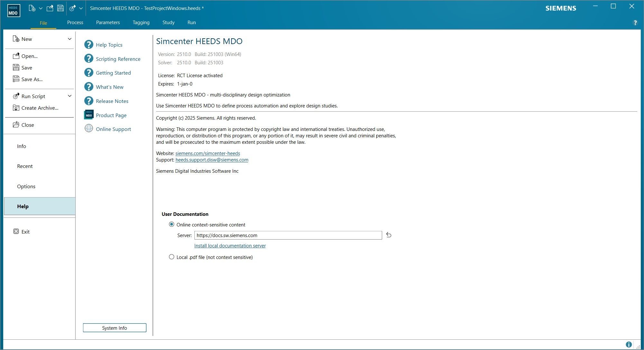
Task: Click Install local documentation server link
Action: tap(230, 246)
